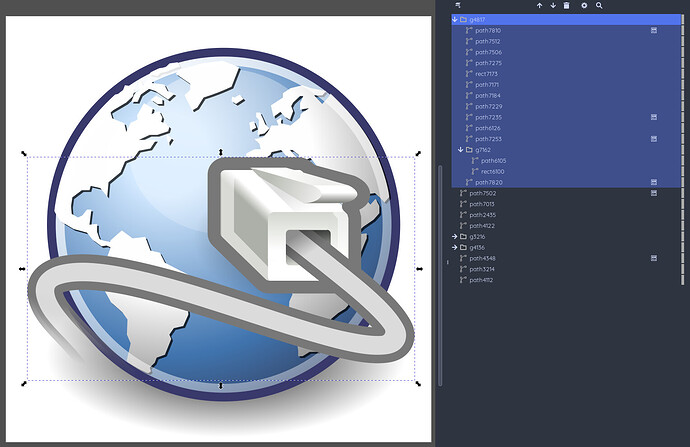Click the path icon beside rect7173
The width and height of the screenshot is (690, 447).
click(469, 73)
